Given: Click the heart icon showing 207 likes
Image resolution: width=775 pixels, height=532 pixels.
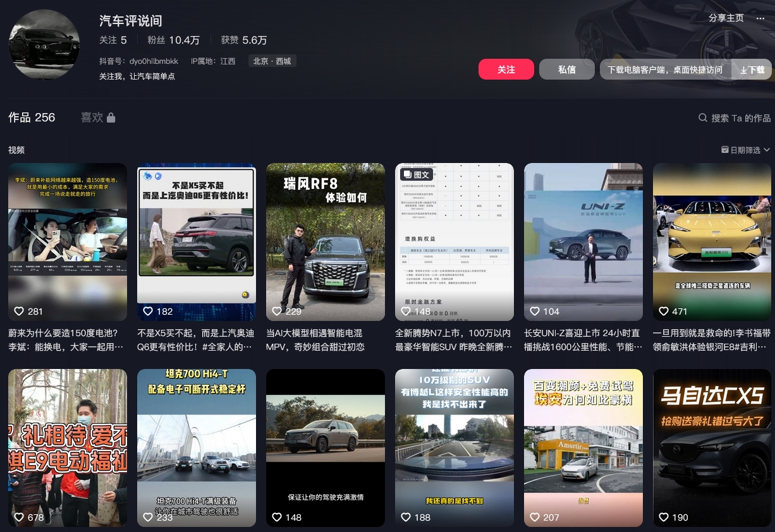Looking at the screenshot, I should coord(535,517).
